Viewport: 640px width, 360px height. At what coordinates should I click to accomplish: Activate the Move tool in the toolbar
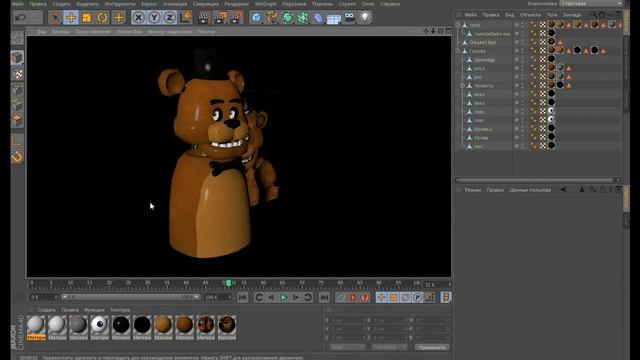click(x=71, y=18)
